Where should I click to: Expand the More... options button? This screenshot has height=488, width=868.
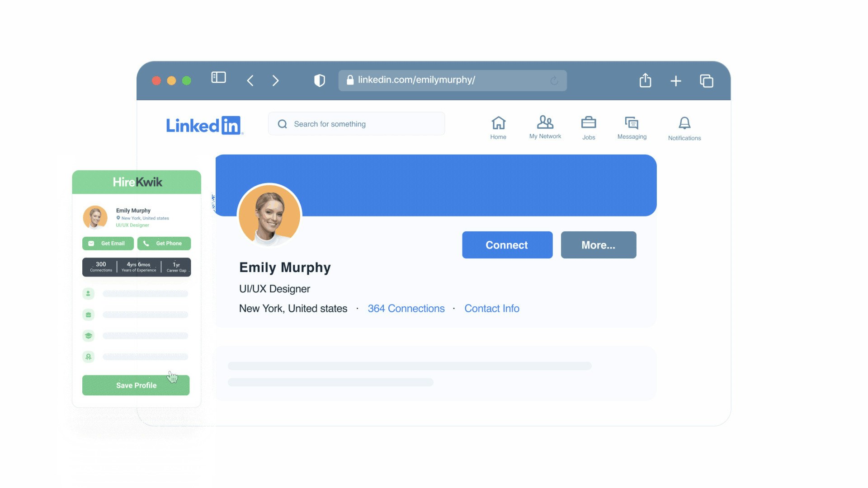coord(598,245)
